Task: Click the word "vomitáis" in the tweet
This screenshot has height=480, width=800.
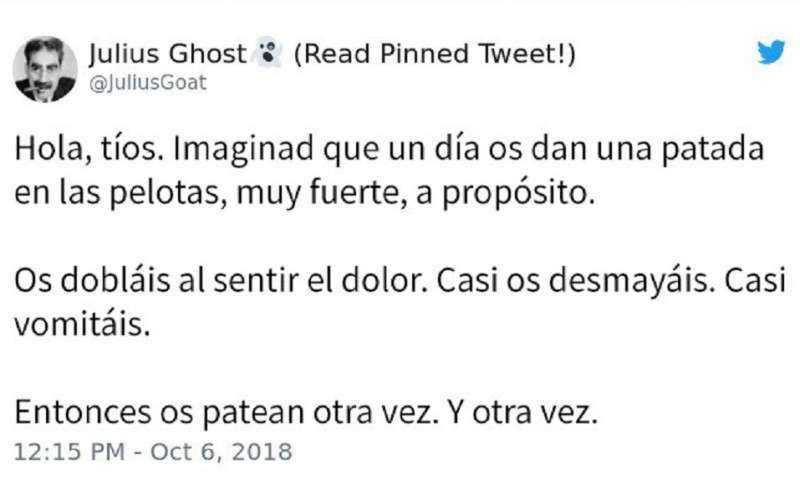Action: click(x=82, y=324)
